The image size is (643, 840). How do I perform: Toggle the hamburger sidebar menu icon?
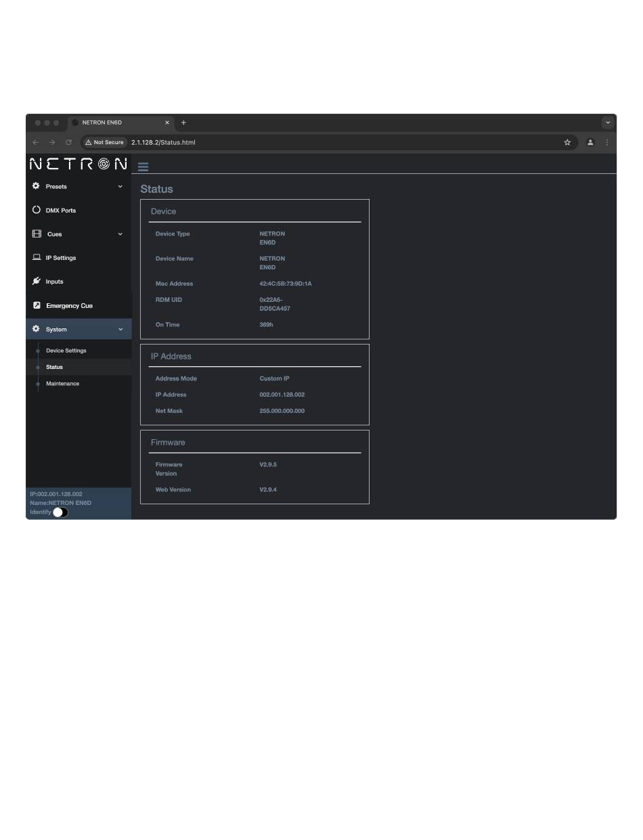point(143,167)
